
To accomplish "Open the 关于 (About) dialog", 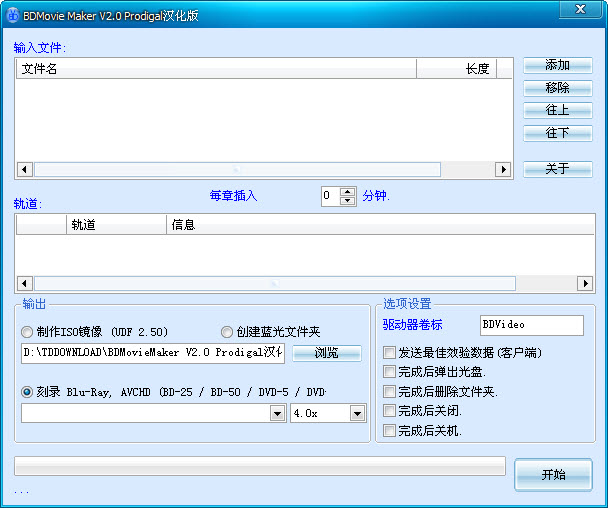I will 558,169.
